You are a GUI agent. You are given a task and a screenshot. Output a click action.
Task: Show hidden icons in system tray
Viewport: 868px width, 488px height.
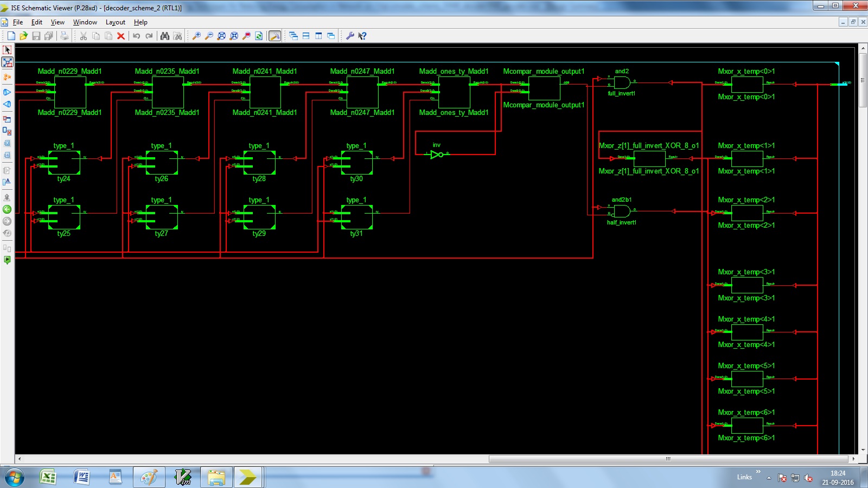tap(769, 478)
